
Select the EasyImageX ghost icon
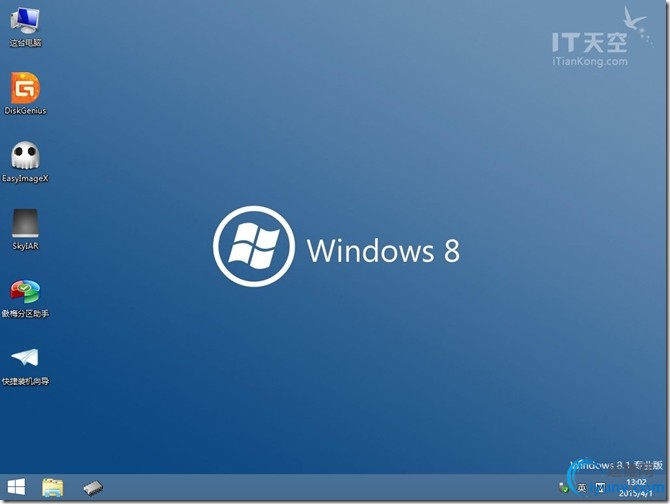coord(25,162)
